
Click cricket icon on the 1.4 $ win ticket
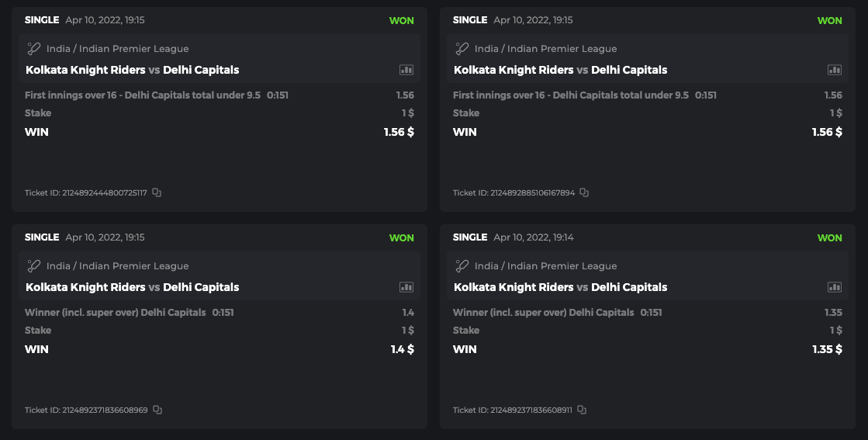33,266
